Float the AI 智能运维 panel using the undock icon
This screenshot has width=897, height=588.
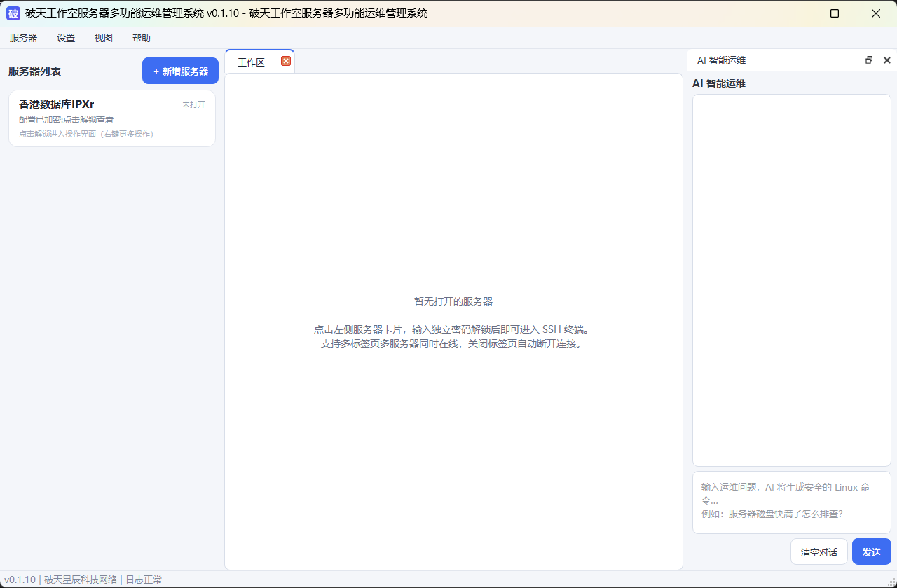pos(869,60)
